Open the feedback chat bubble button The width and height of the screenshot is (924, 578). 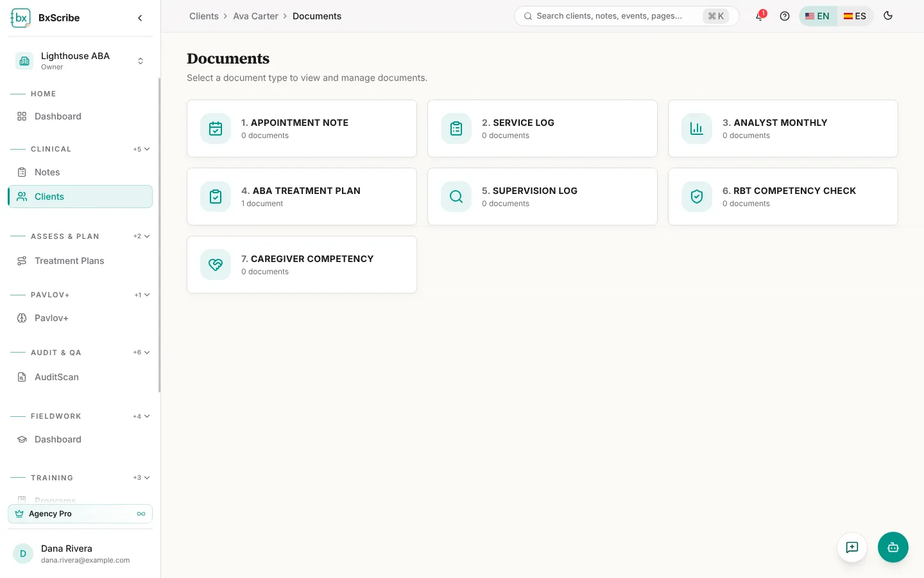(852, 547)
